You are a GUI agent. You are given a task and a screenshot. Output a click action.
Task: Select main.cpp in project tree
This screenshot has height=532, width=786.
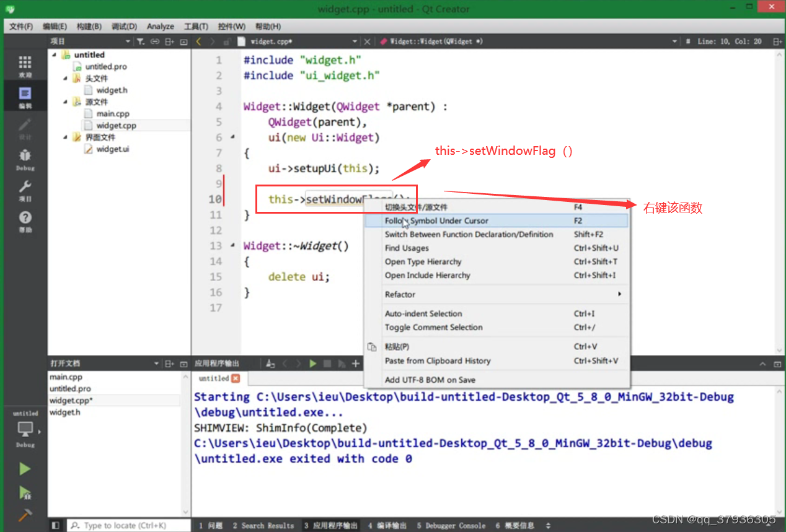coord(113,113)
